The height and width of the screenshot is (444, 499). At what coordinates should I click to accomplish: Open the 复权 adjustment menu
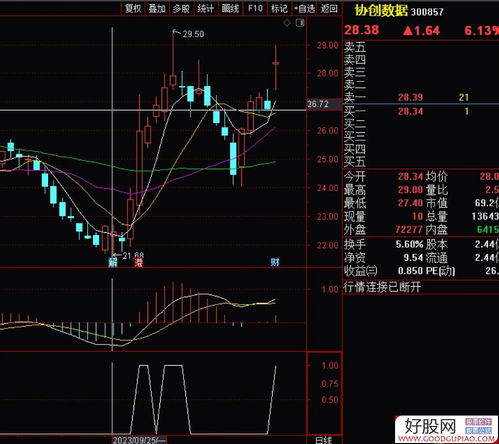pos(133,8)
